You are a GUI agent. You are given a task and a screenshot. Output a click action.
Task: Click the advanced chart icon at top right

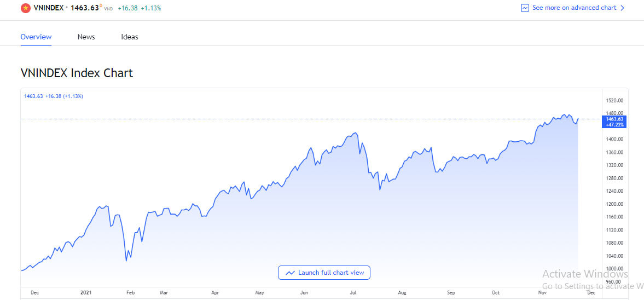click(525, 8)
